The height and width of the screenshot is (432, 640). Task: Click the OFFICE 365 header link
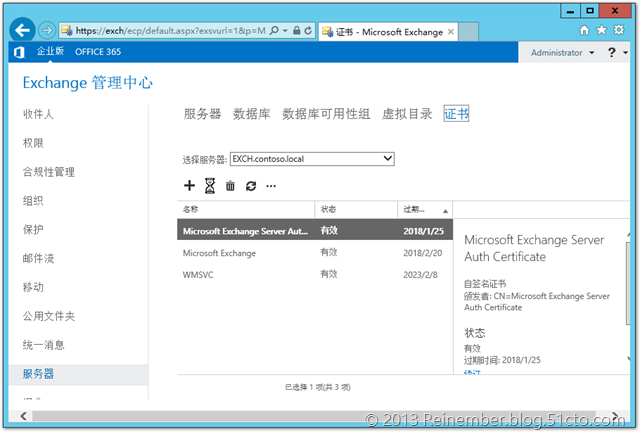[98, 52]
